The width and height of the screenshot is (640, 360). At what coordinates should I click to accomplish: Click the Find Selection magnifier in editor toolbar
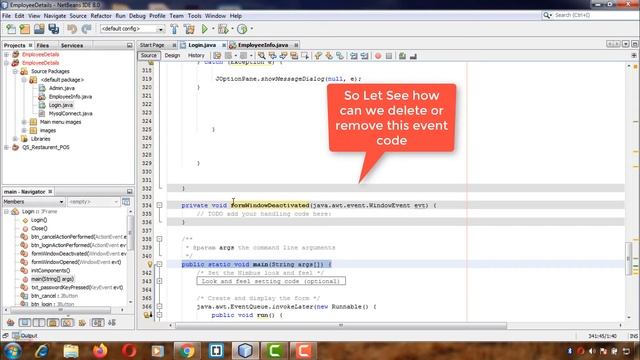coord(262,56)
